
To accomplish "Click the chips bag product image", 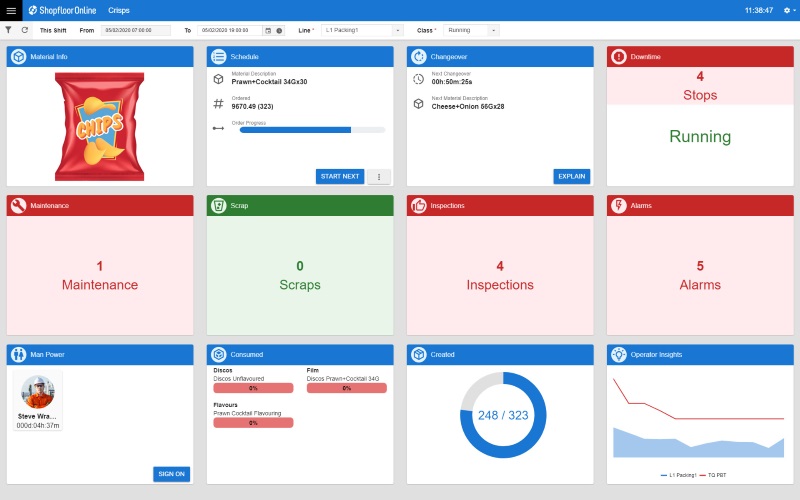I will coord(99,127).
